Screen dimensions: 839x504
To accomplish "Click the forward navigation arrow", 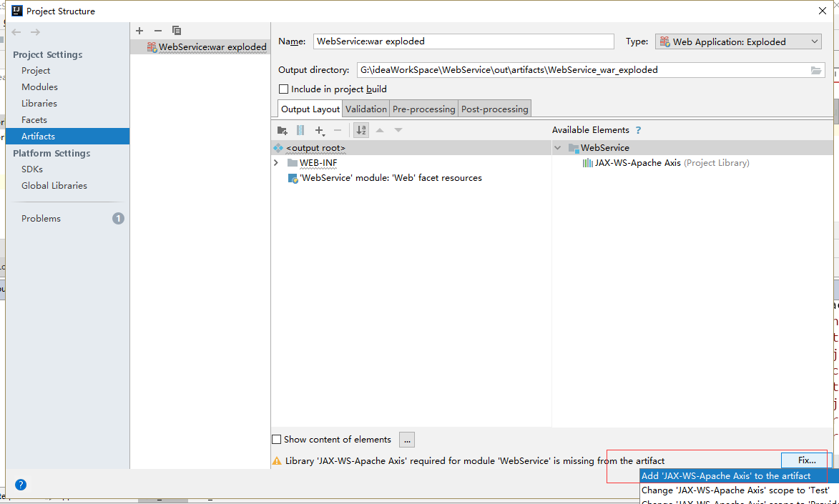I will 35,32.
